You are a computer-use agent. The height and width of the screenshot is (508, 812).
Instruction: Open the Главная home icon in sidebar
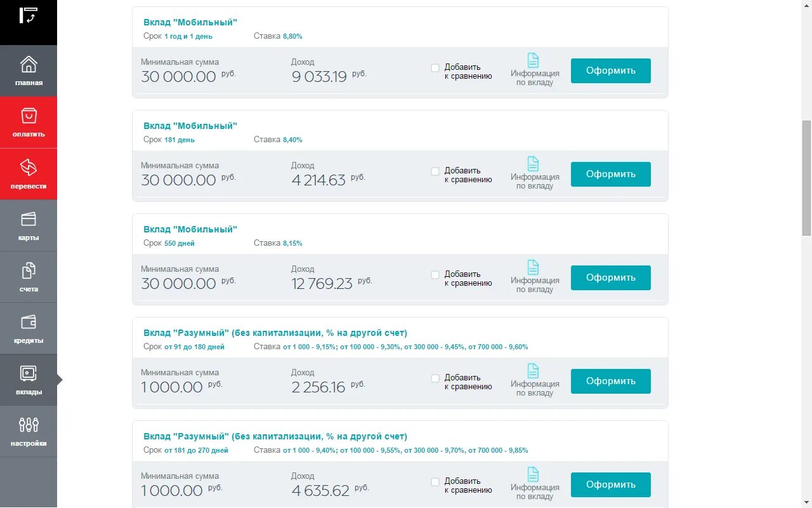coord(29,64)
